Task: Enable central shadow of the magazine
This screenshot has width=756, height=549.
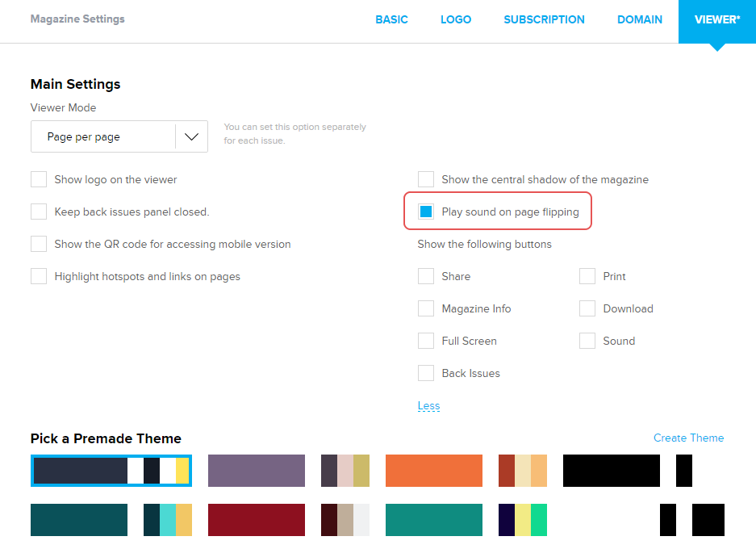Action: [x=426, y=179]
